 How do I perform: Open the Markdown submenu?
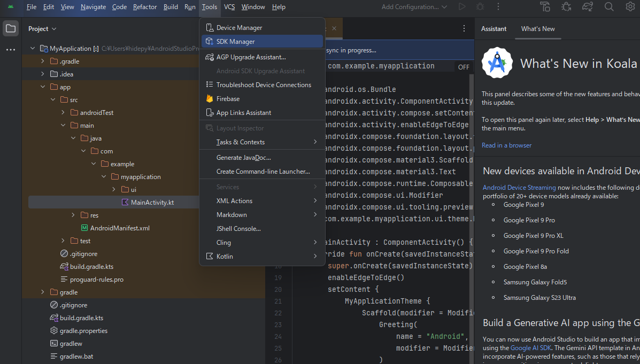(x=262, y=215)
